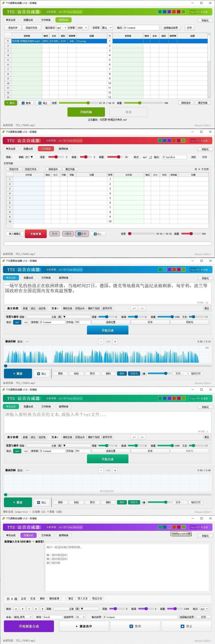215x644 pixels.
Task: Choose the red theme swatch in blue window
Action: click(179, 270)
